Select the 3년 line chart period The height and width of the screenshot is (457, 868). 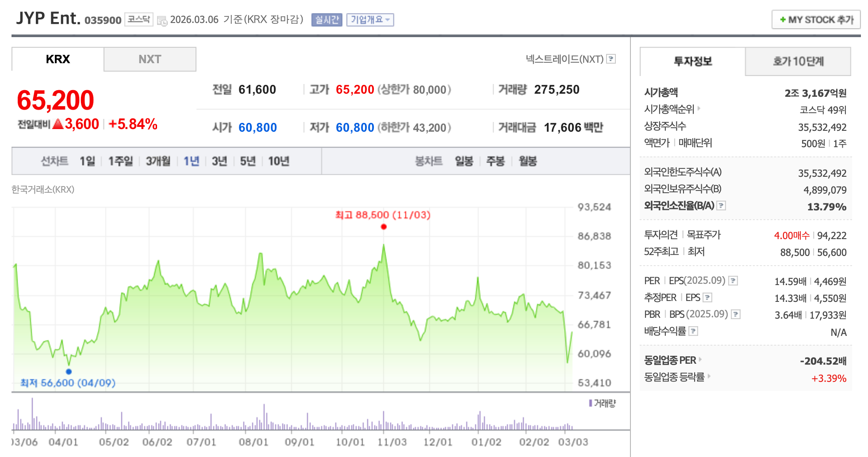pos(219,161)
